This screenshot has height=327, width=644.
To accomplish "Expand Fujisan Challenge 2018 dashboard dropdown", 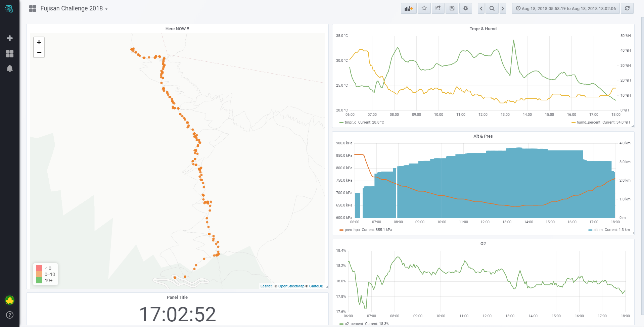I will [74, 8].
